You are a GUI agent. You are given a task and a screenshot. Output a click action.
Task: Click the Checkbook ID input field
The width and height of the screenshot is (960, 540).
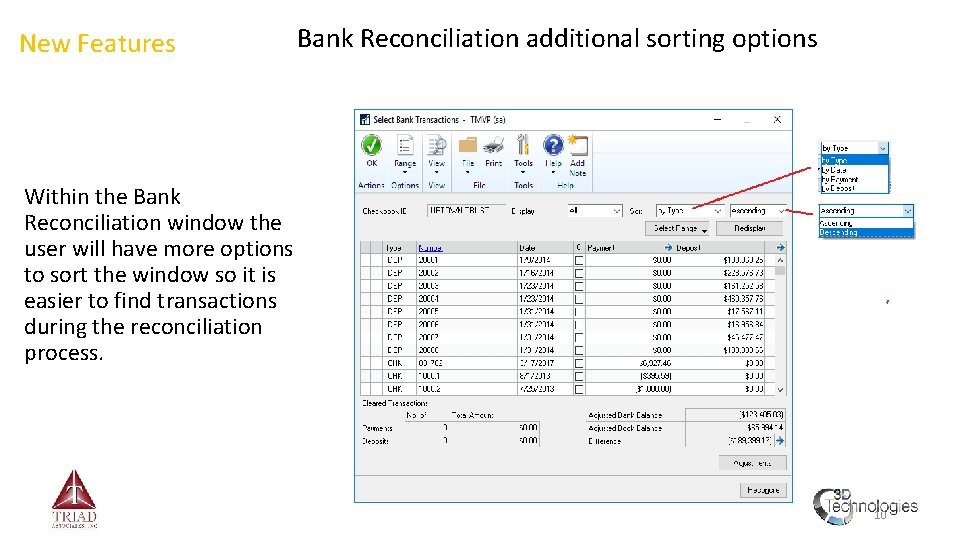point(466,211)
